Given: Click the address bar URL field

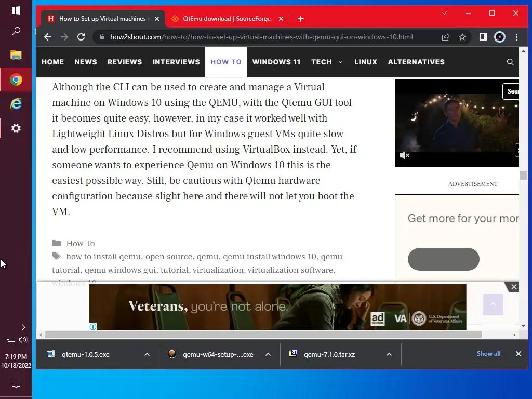Looking at the screenshot, I should coord(261,37).
